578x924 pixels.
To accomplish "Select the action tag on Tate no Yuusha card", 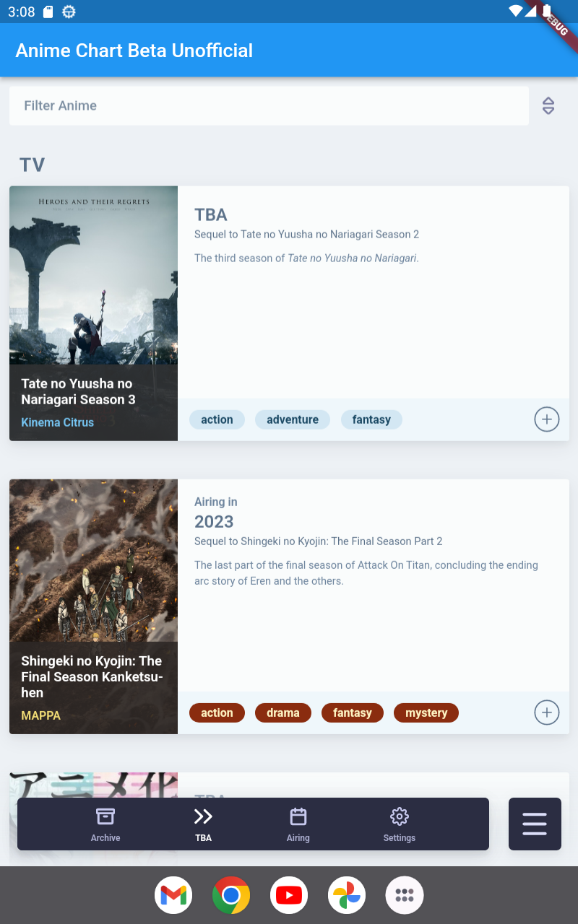I will pos(217,419).
